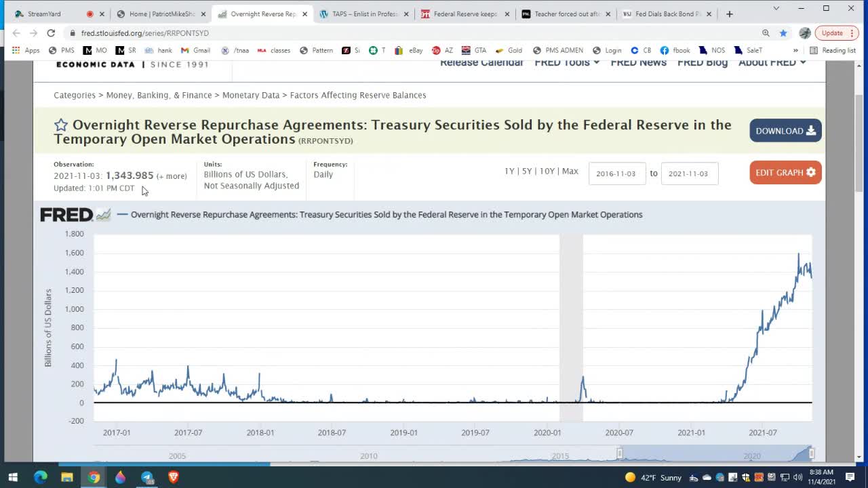The image size is (868, 488).
Task: Click the 42°F Sunny weather widget
Action: click(652, 477)
